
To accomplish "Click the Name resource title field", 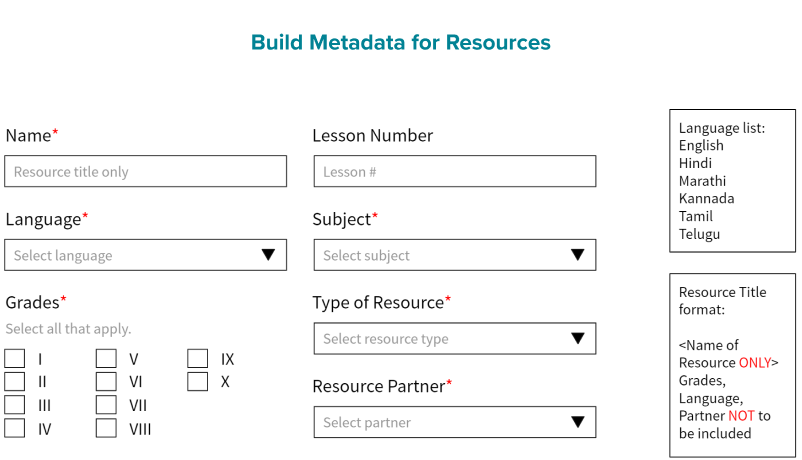I will [145, 171].
